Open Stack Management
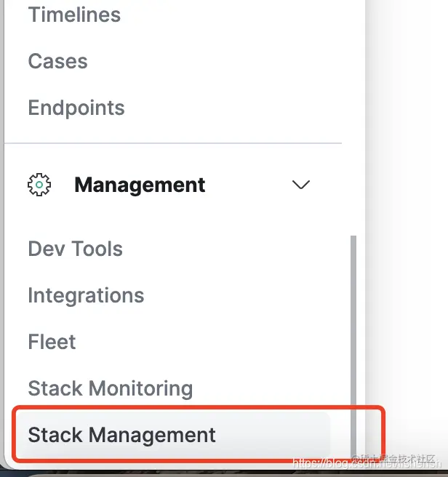This screenshot has height=477, width=448. pyautogui.click(x=121, y=435)
